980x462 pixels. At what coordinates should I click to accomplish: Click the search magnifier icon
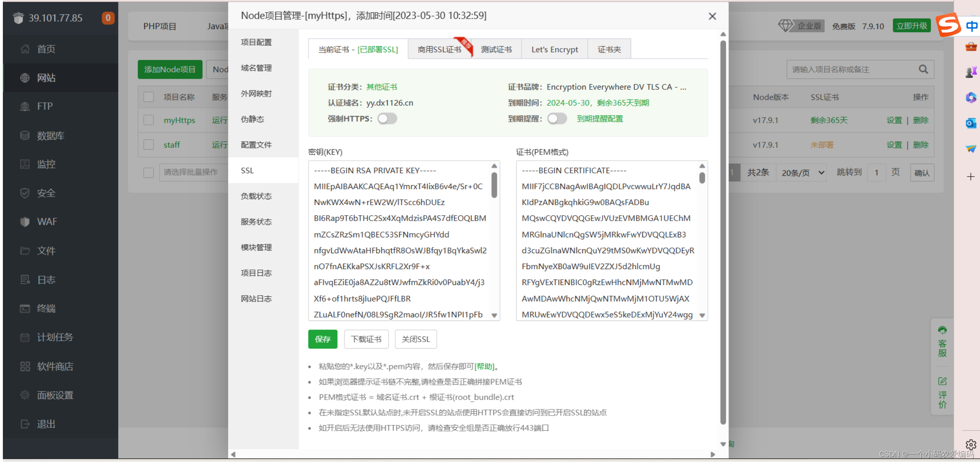pos(923,69)
